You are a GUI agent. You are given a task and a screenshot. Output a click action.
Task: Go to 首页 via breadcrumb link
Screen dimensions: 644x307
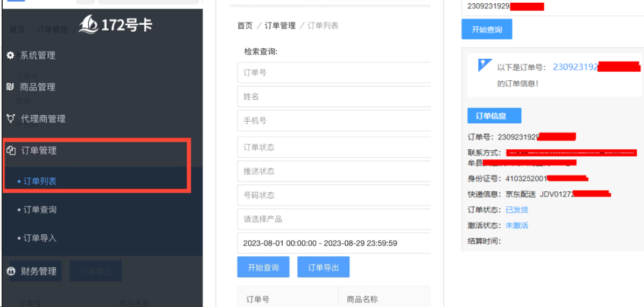coord(245,26)
